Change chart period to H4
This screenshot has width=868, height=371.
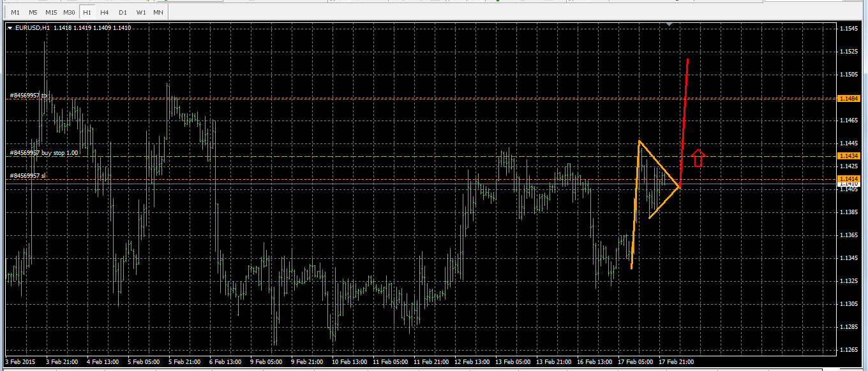[104, 12]
